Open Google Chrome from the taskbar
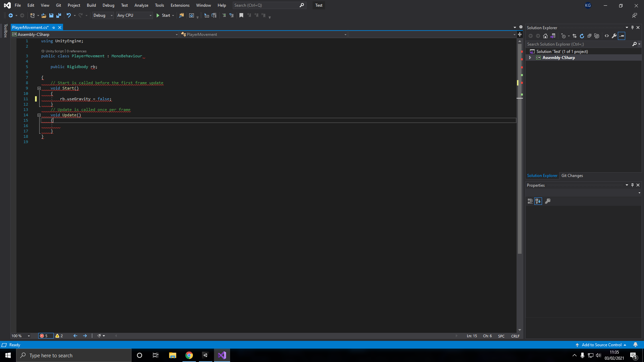 coord(189,355)
